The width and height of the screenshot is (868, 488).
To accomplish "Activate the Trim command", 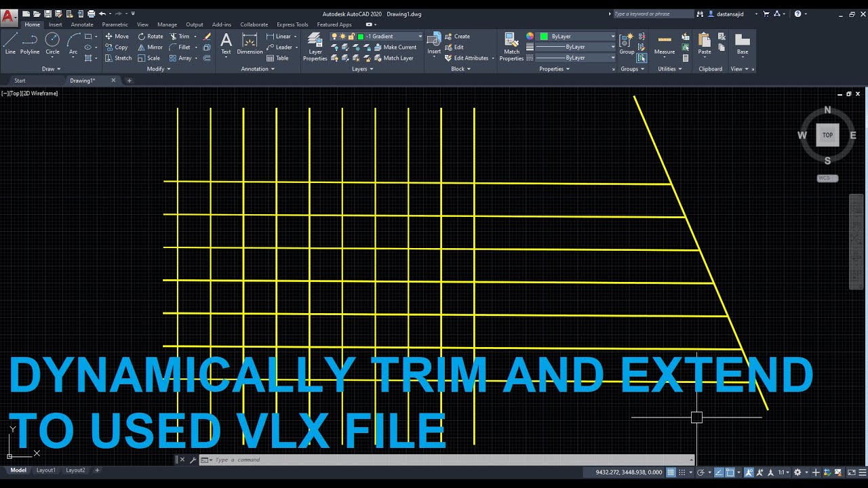I will (180, 37).
